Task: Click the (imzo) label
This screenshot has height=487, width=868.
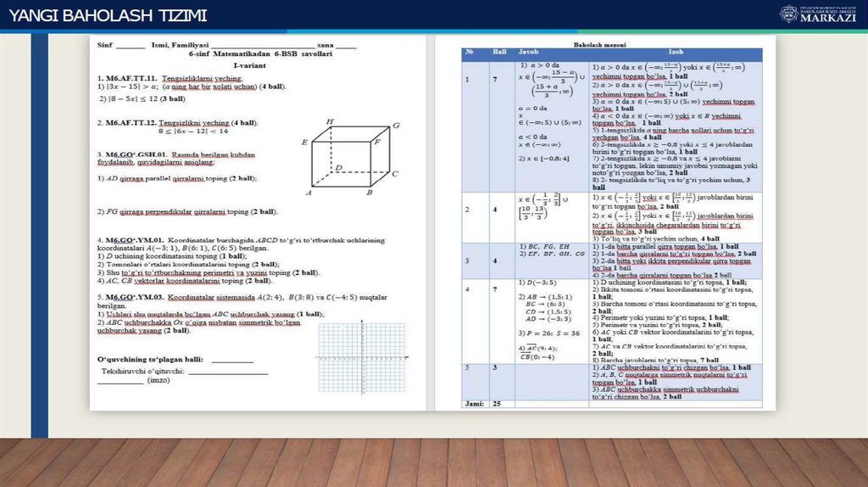Action: pos(159,381)
